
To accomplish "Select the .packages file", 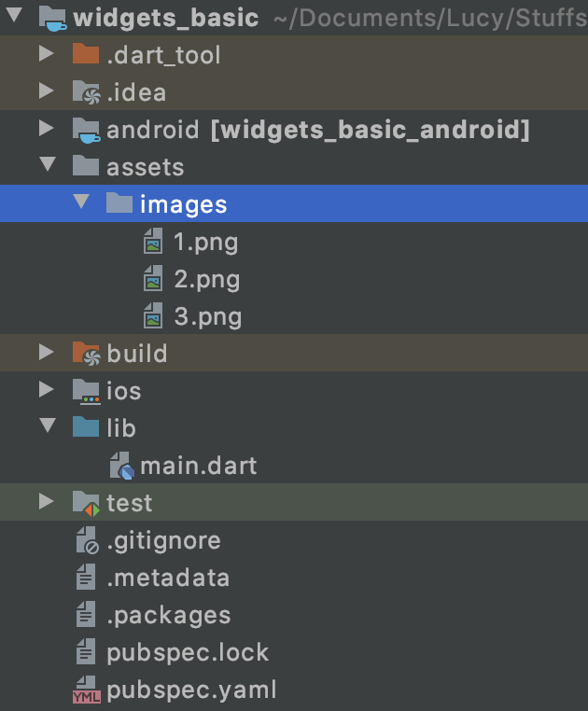I will pyautogui.click(x=168, y=615).
